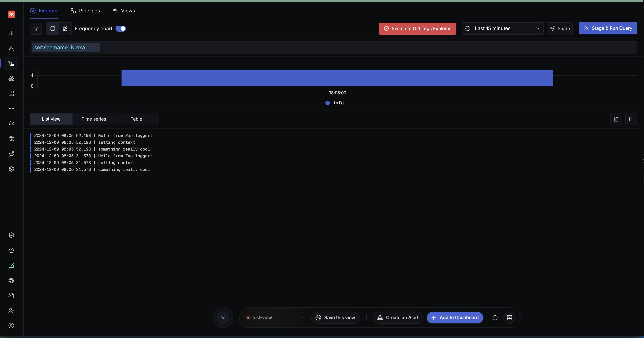Screen dimensions: 644x338
Task: Disable the Frequency chart toggle
Action: point(121,28)
